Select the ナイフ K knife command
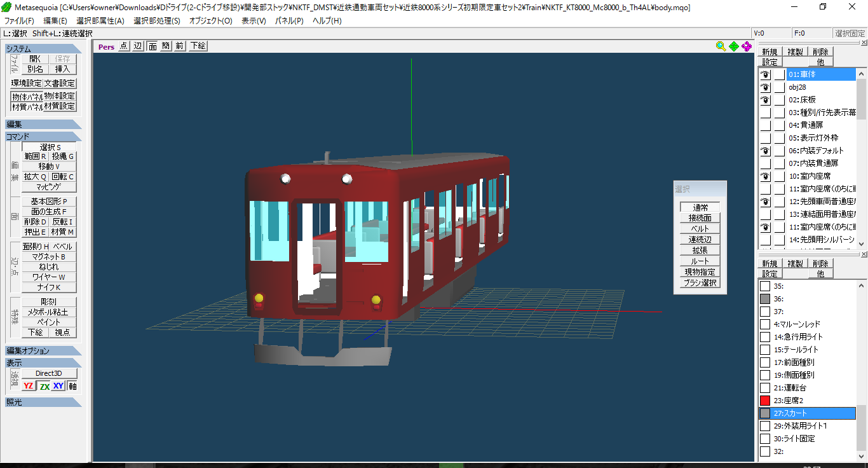This screenshot has height=468, width=868. (50, 287)
